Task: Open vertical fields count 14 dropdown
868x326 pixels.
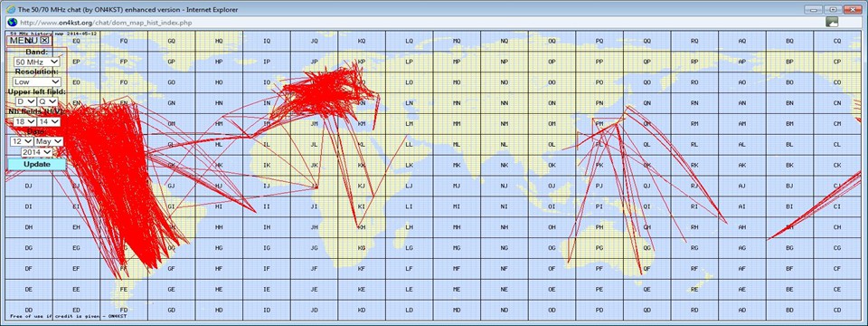Action: 48,121
